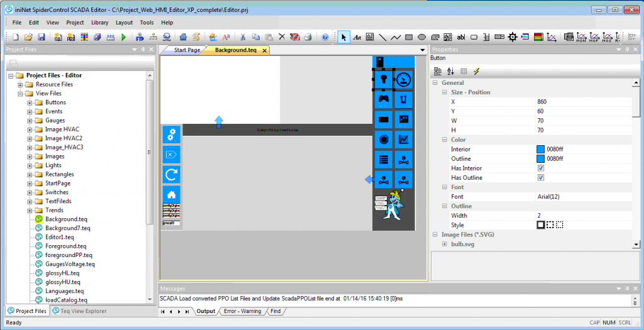This screenshot has width=644, height=330.
Task: Select Languages.teq in the project tree
Action: 64,291
